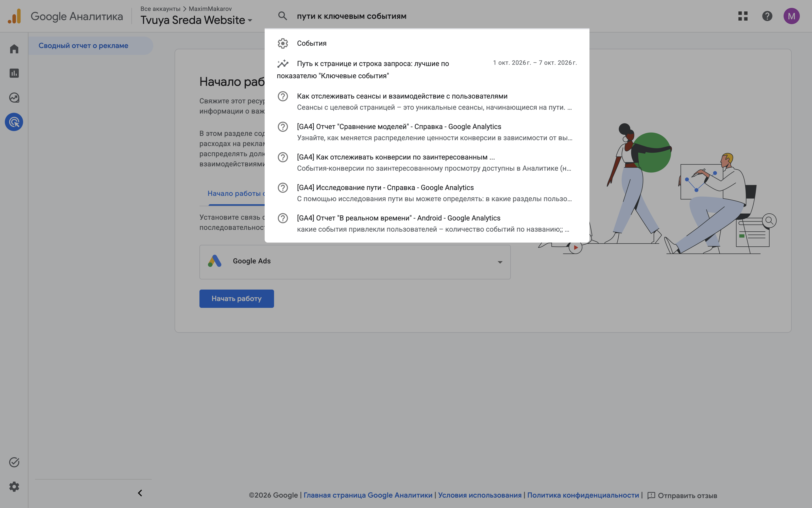812x508 pixels.
Task: Open Условия использования link
Action: point(480,495)
